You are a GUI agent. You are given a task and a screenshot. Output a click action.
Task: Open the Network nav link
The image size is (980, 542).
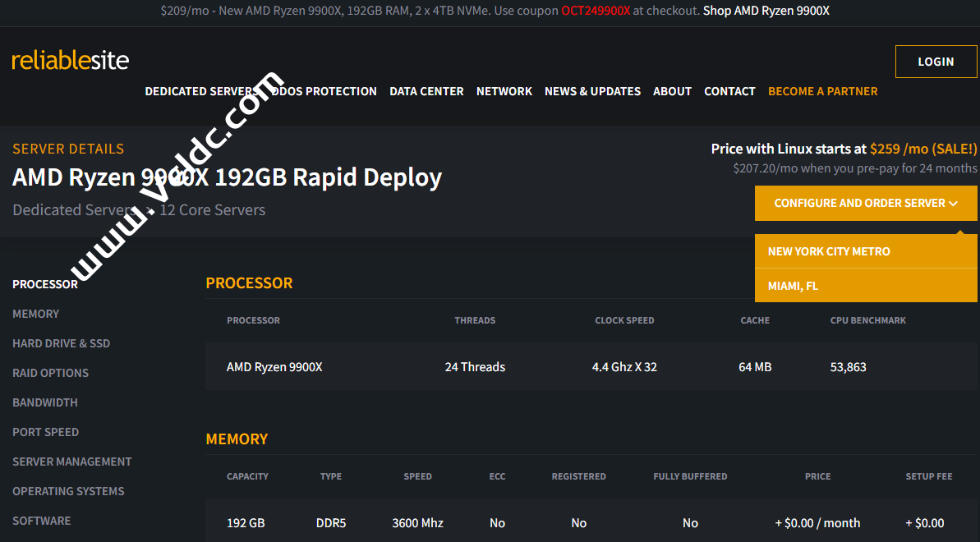pos(504,91)
